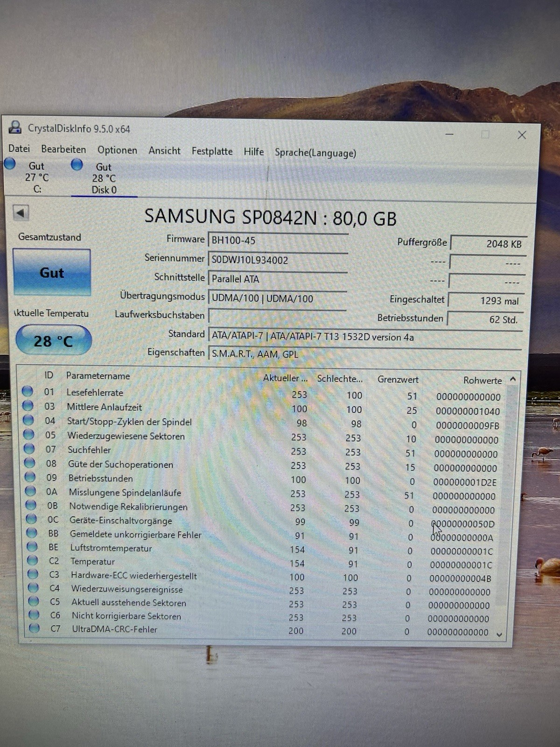This screenshot has width=560, height=747.
Task: Click status icon of Notwendige Rekalibrierungen row
Action: pyautogui.click(x=31, y=505)
